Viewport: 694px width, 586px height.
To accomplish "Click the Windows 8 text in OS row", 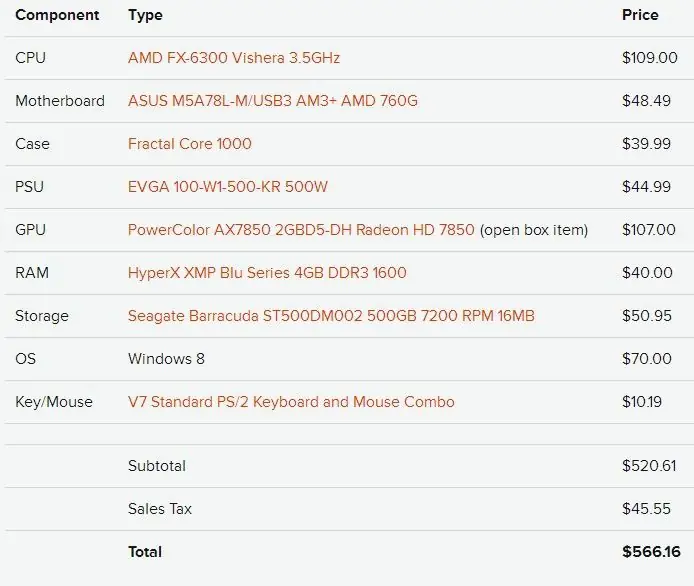I will click(166, 359).
